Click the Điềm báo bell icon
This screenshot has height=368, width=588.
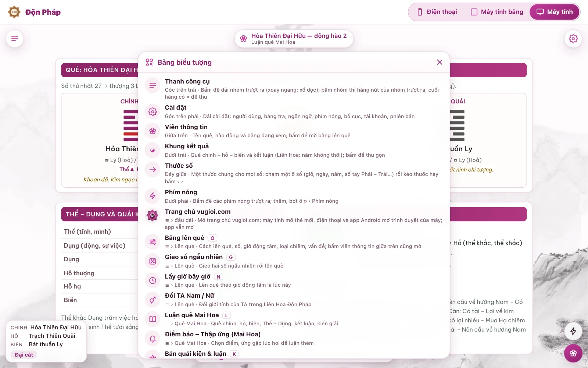[x=153, y=339]
